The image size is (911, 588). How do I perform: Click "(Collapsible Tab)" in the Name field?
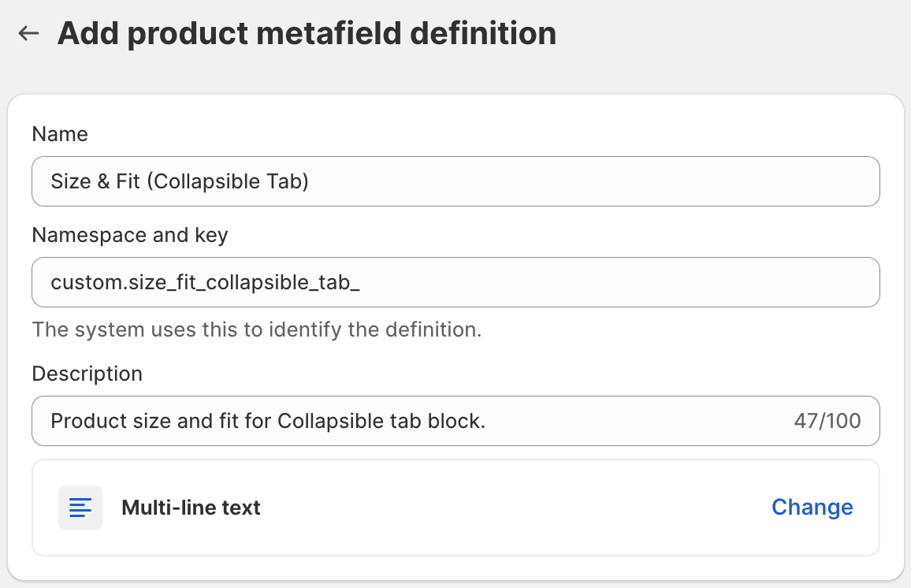point(227,181)
